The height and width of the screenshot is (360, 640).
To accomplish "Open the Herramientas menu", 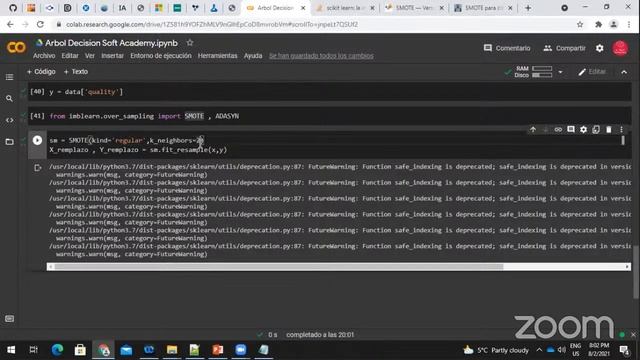I will point(218,56).
